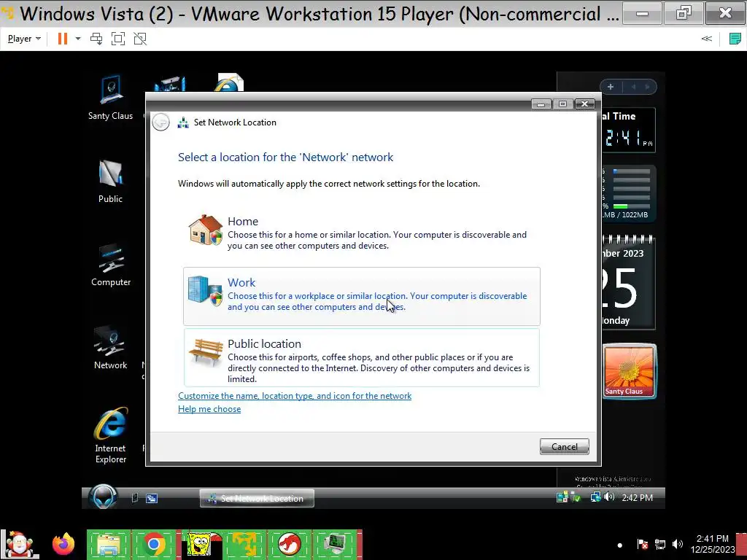Open the Network desktop icon
Image resolution: width=747 pixels, height=560 pixels.
[111, 348]
